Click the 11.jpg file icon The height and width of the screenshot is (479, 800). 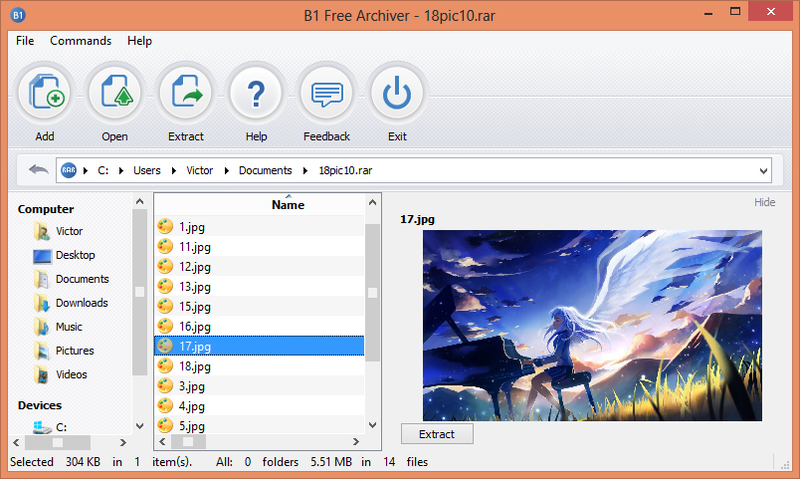pyautogui.click(x=165, y=246)
